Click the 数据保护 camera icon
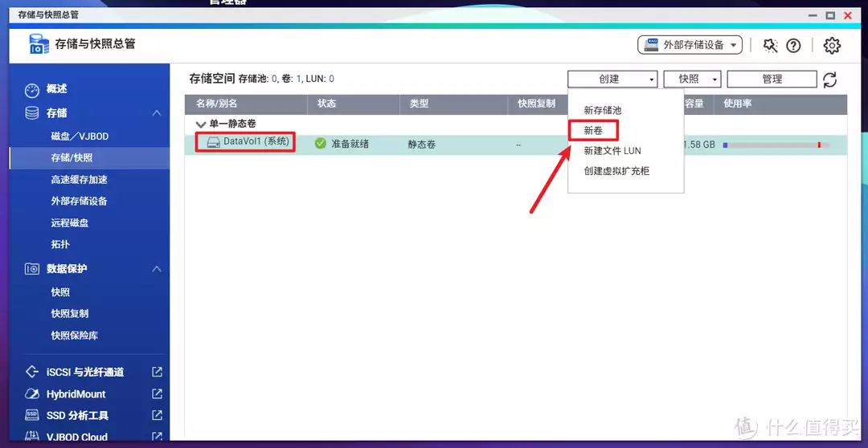This screenshot has height=448, width=868. coord(32,269)
